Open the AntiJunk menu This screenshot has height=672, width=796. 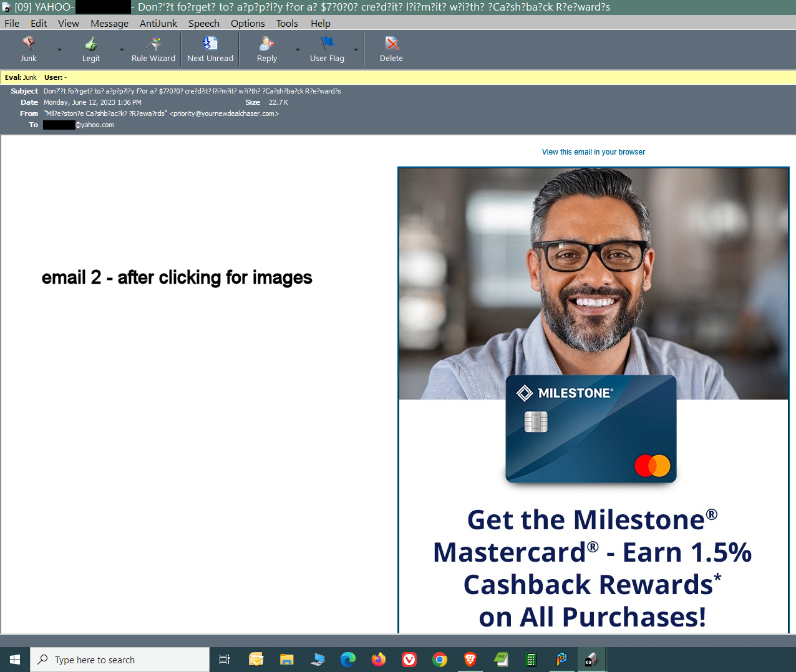(158, 23)
